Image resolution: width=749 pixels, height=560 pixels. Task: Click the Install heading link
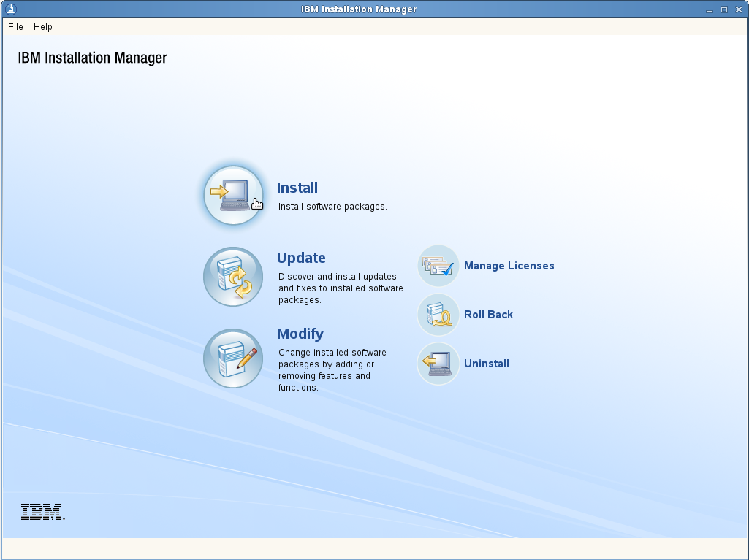pos(297,188)
